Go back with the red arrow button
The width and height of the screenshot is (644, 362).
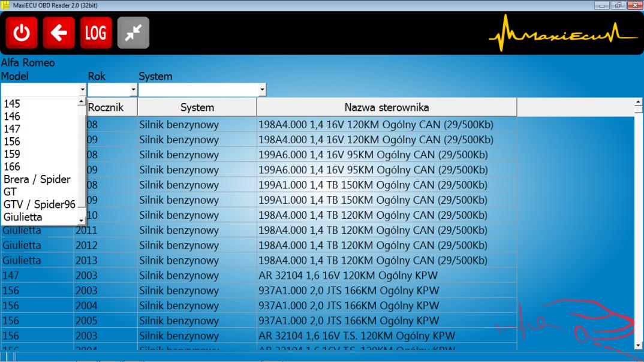click(x=59, y=33)
